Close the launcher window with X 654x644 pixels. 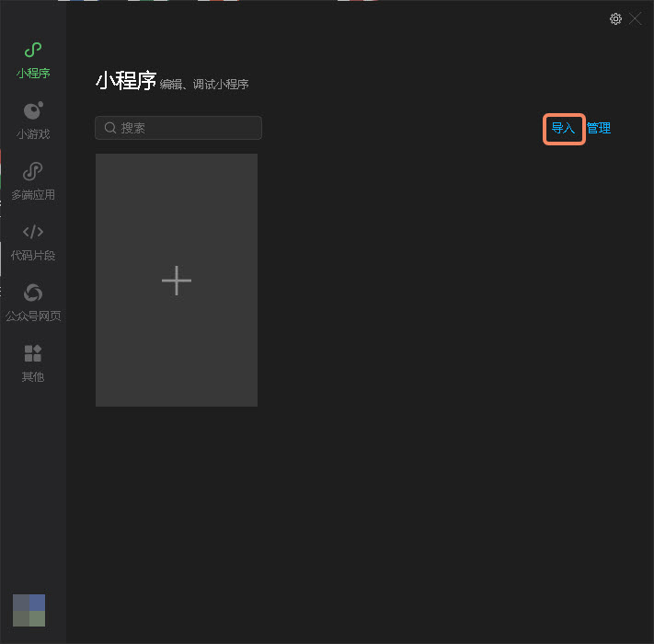click(636, 18)
